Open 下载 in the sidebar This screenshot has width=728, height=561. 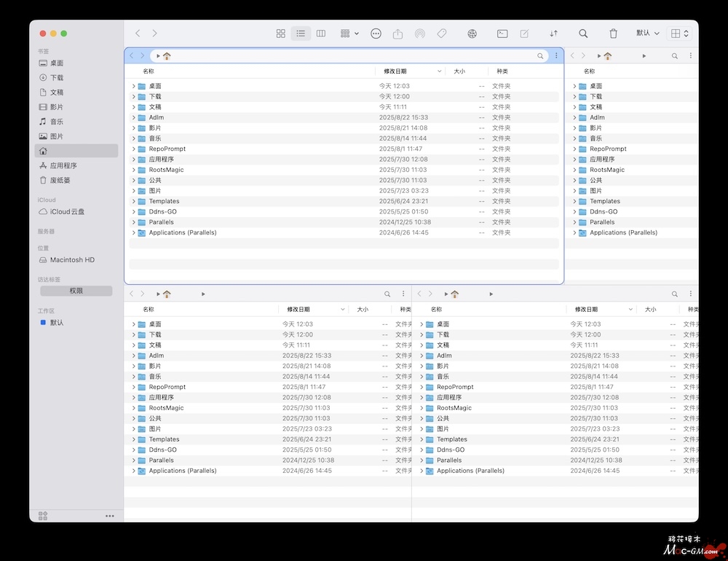click(76, 78)
